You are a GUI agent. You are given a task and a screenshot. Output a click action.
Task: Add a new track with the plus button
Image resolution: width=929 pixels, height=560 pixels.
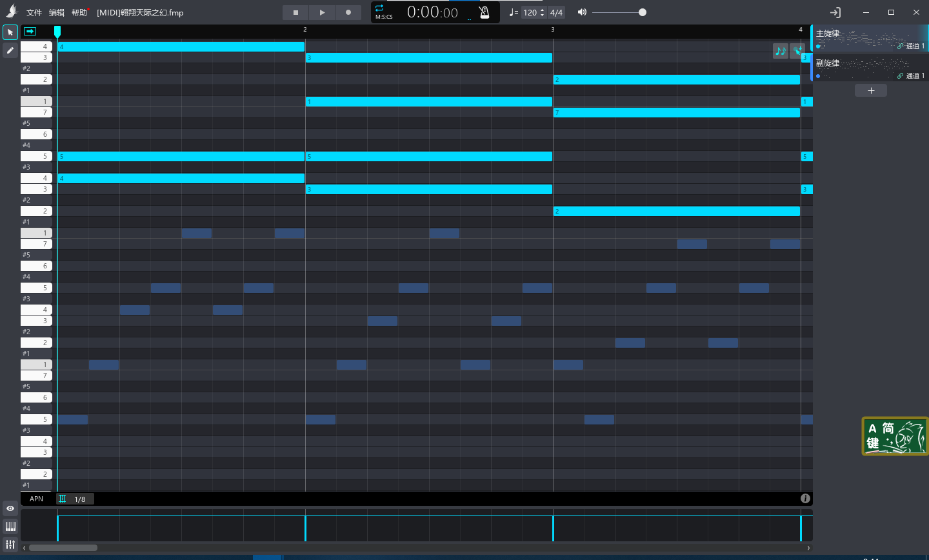pyautogui.click(x=871, y=90)
